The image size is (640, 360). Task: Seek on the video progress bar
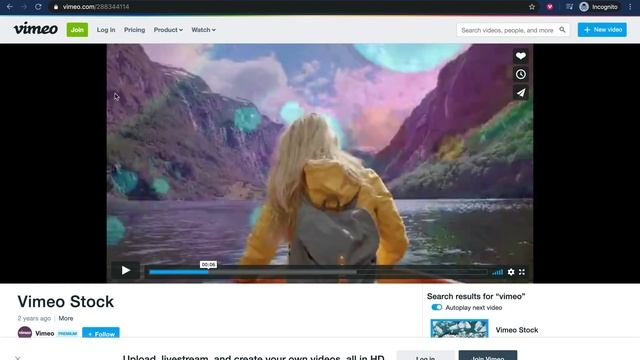pos(318,272)
